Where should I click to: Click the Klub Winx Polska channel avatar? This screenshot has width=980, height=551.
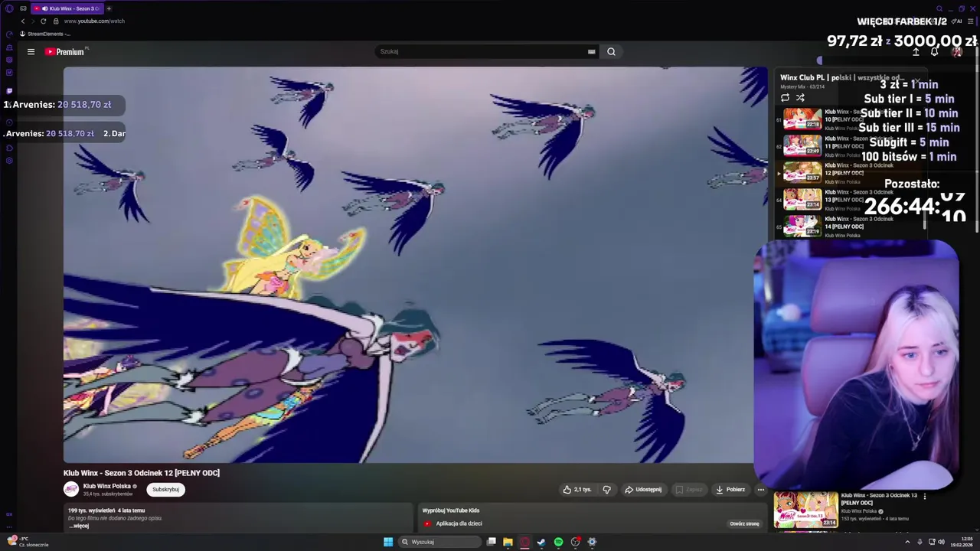click(x=71, y=489)
